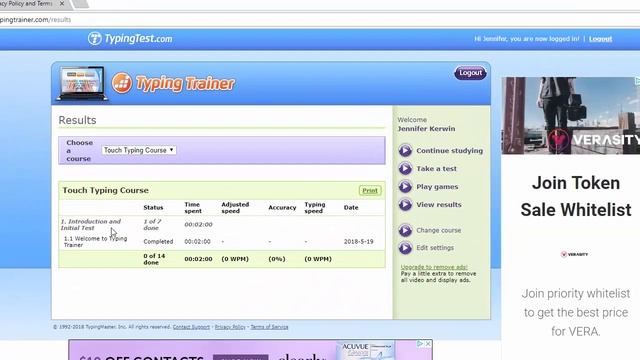Open the Touch Typing Course dropdown
Image resolution: width=640 pixels, height=360 pixels.
[x=139, y=150]
